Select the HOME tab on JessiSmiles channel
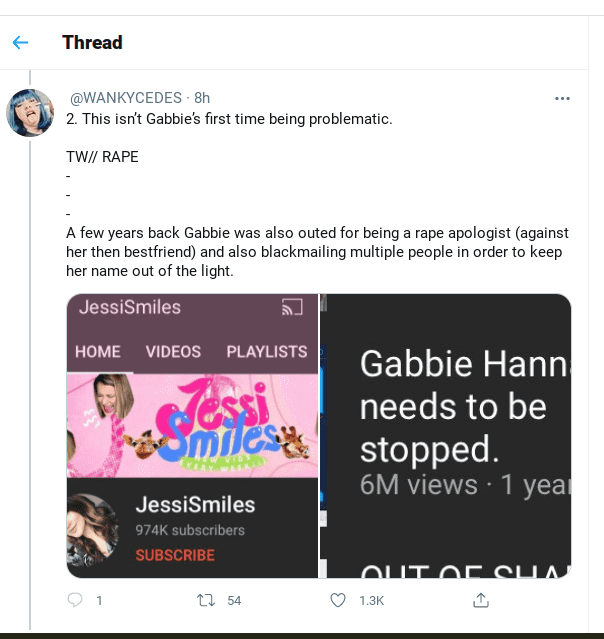The width and height of the screenshot is (604, 639). tap(98, 351)
